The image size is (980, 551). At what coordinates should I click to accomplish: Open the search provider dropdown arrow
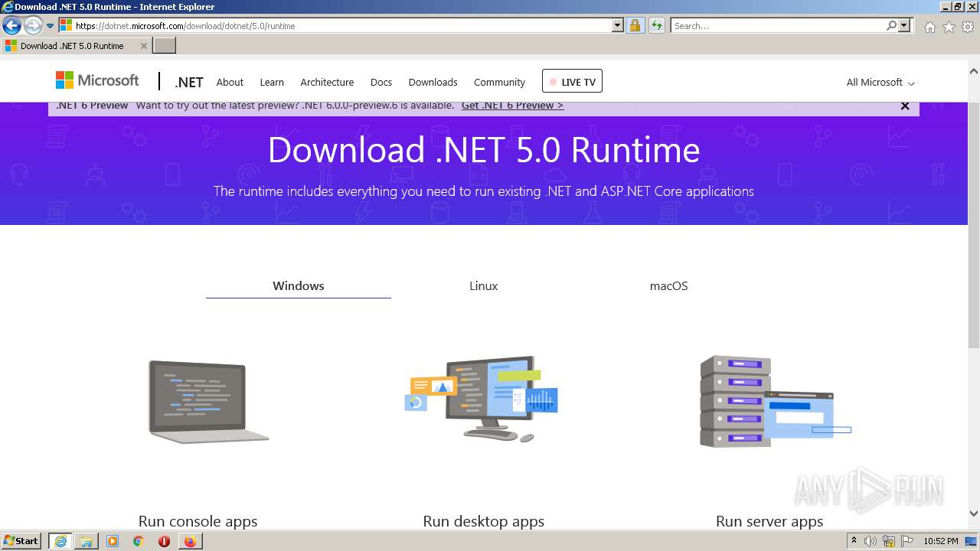pos(904,26)
